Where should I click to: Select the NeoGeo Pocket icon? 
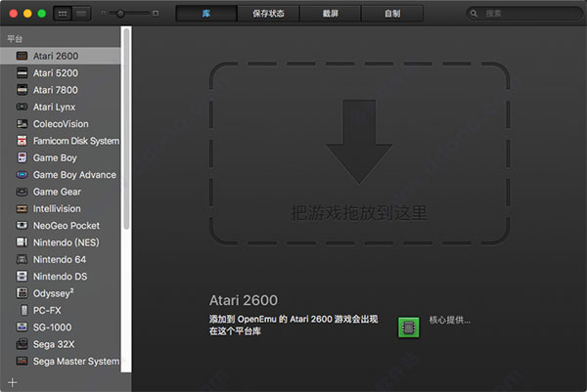click(x=23, y=225)
